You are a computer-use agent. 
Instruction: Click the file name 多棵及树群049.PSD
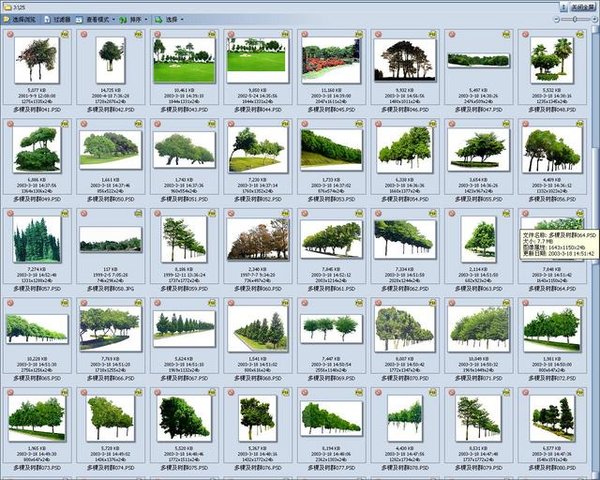[x=37, y=199]
